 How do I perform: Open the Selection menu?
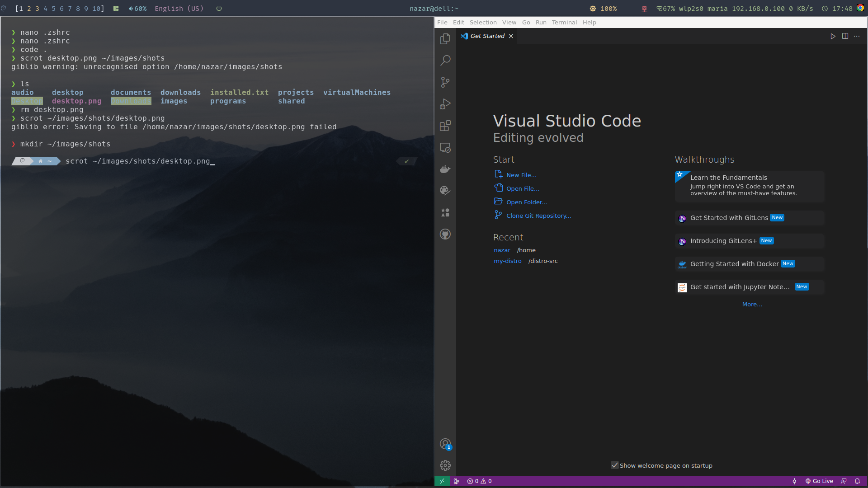(483, 22)
